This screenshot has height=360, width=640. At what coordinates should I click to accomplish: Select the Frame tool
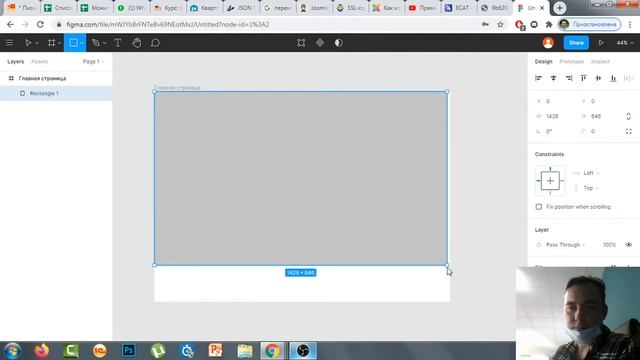click(x=51, y=43)
